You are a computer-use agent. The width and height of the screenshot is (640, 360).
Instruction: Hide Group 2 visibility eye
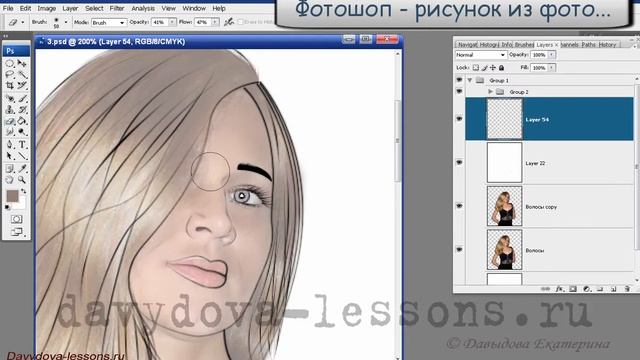coord(460,91)
